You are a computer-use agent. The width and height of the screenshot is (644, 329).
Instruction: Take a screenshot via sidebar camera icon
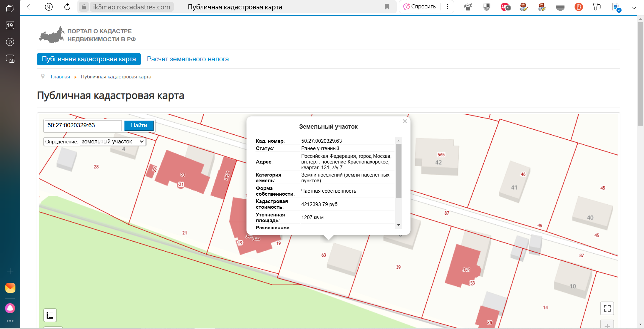(10, 59)
